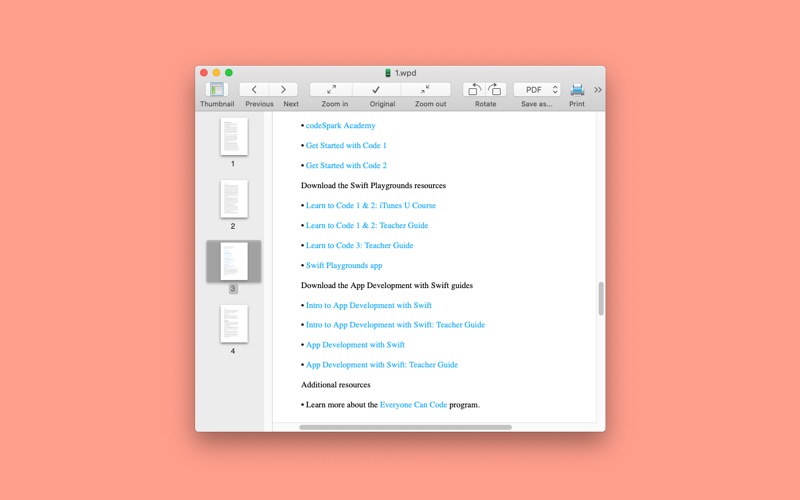The image size is (800, 500).
Task: Open Learn to Code iTunes U Course link
Action: [x=371, y=205]
